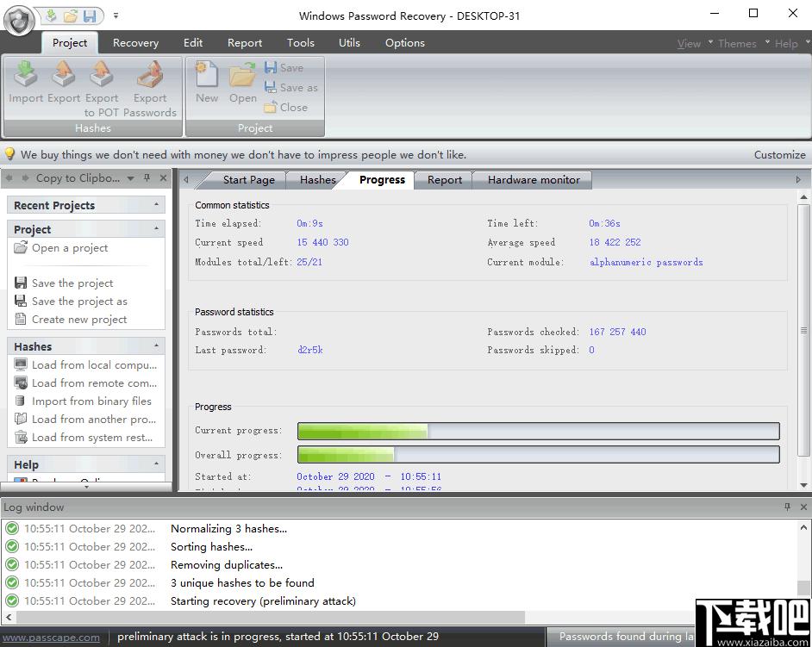812x647 pixels.
Task: Switch to the Start Page tab
Action: (x=248, y=180)
